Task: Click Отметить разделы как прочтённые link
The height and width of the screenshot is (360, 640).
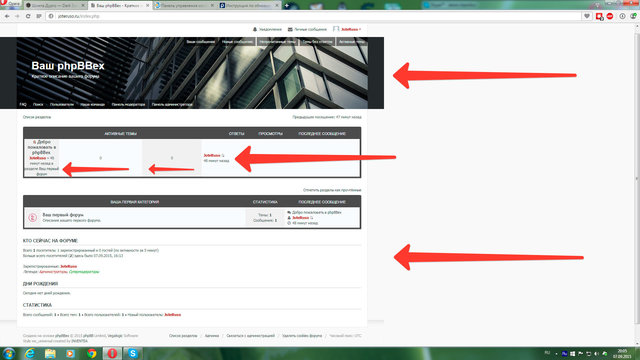Action: click(332, 190)
